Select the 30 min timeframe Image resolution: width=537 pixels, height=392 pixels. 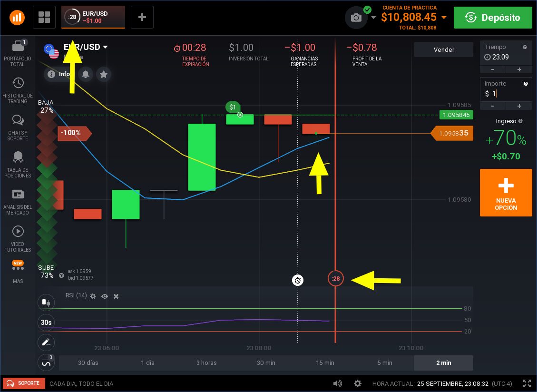[266, 363]
